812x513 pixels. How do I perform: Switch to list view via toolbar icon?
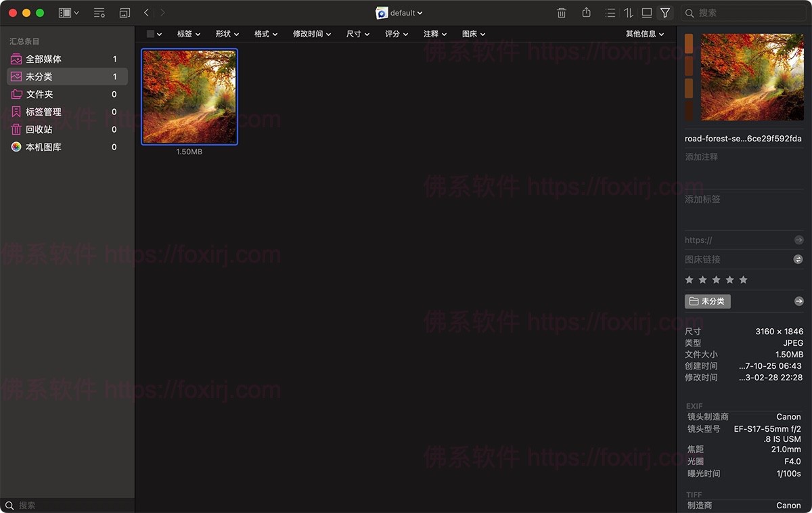pos(610,13)
